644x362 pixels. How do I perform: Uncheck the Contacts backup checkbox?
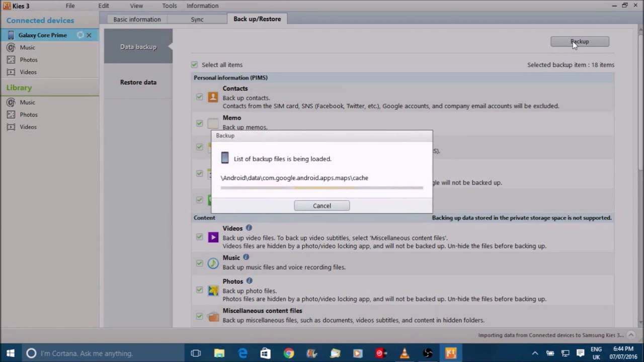(x=200, y=97)
